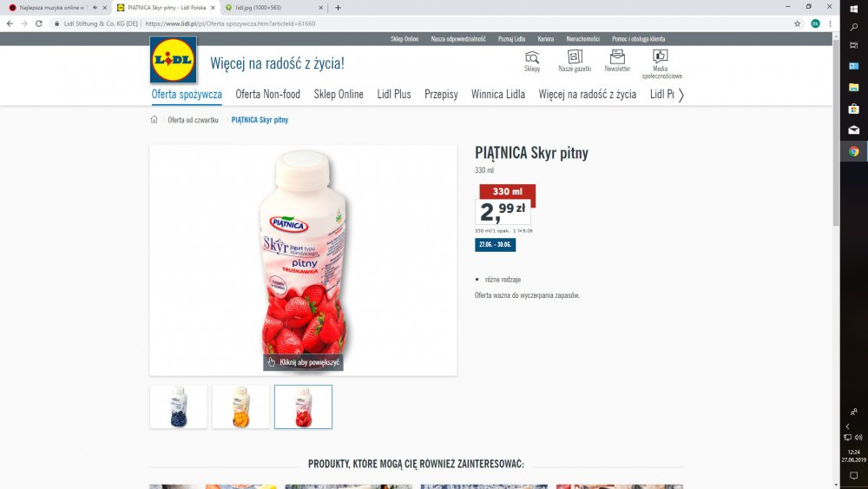
Task: Go to the home breadcrumb icon
Action: (154, 120)
